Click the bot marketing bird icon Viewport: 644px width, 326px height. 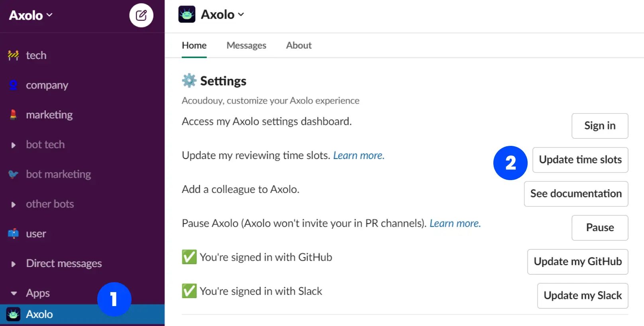[13, 174]
